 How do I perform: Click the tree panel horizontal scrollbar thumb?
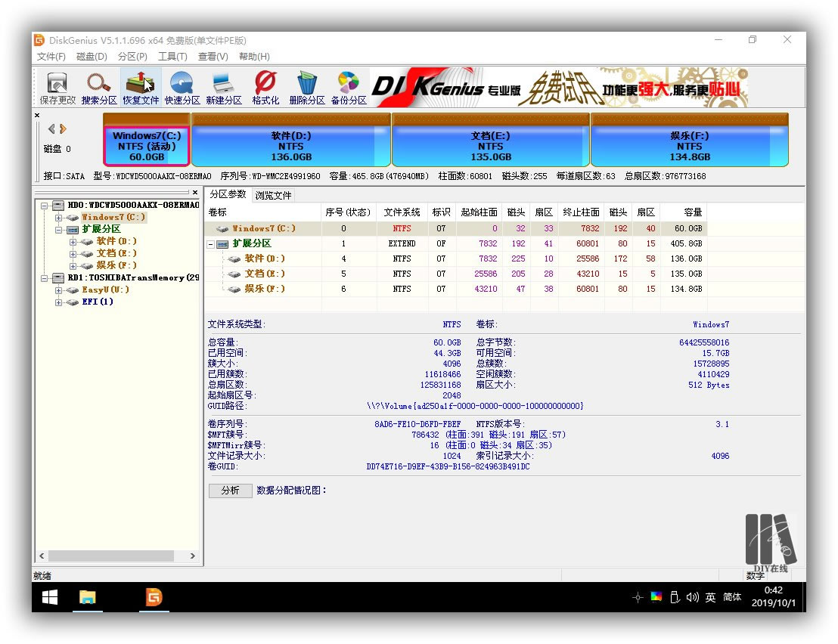pos(111,556)
